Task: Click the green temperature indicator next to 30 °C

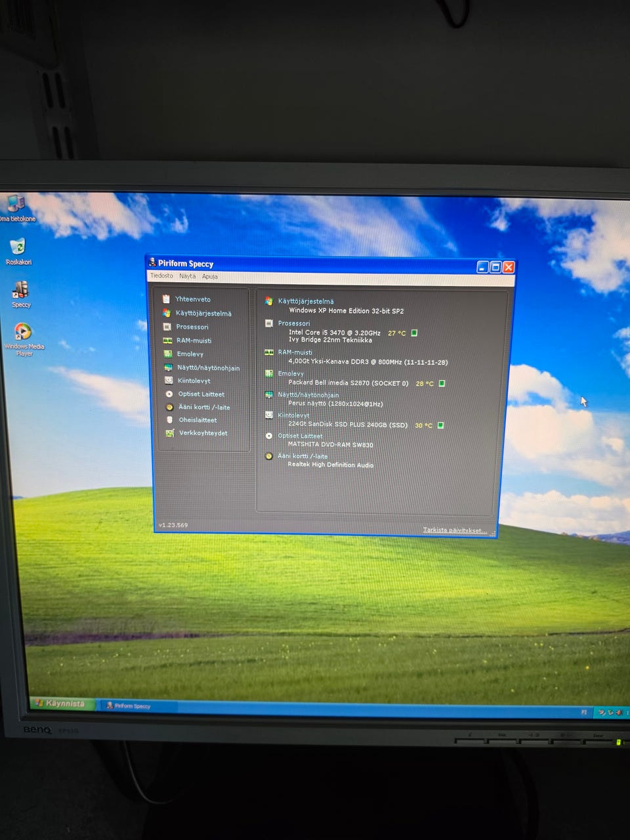Action: tap(440, 425)
